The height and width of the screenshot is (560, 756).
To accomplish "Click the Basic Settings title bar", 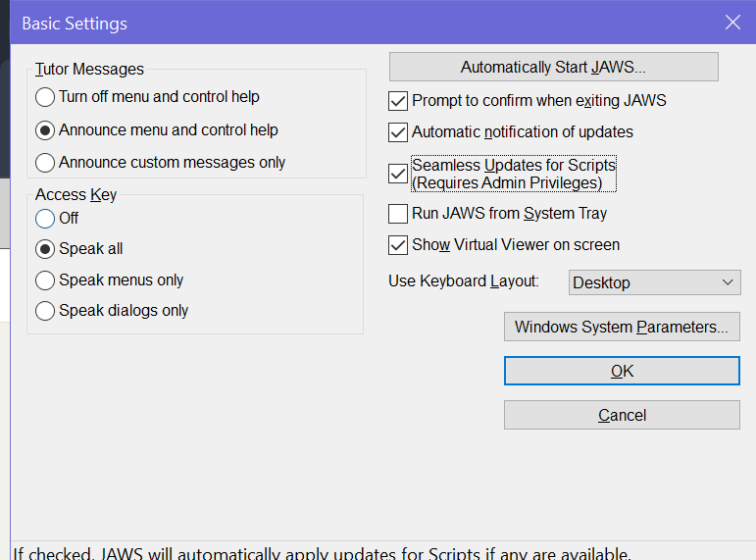I will pos(367,23).
